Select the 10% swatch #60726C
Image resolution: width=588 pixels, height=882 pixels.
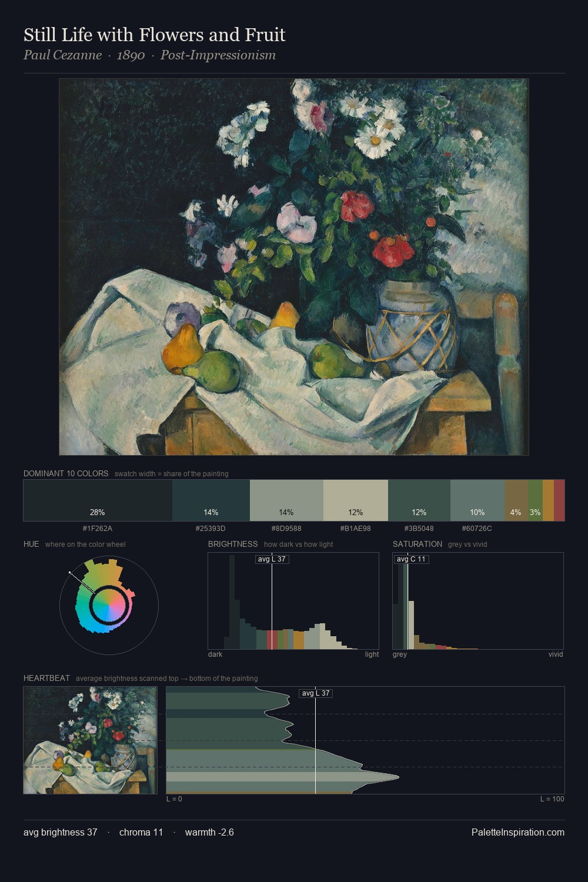tap(477, 500)
